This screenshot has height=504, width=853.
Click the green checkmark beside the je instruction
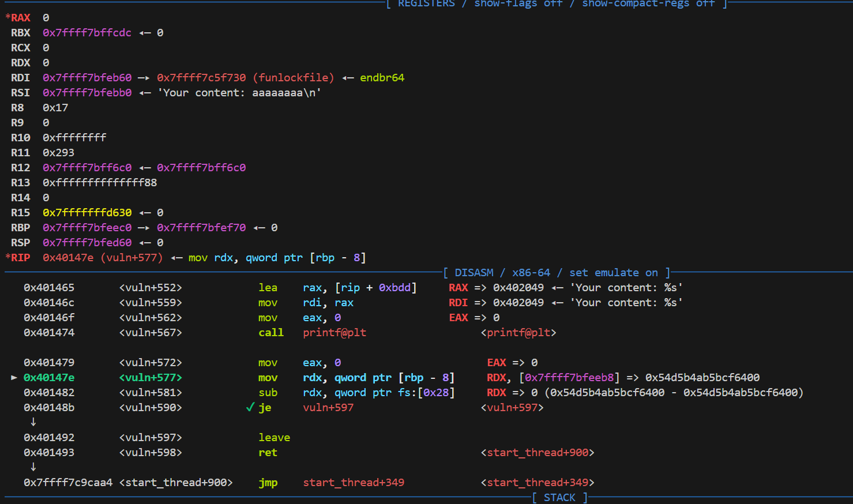coord(250,407)
